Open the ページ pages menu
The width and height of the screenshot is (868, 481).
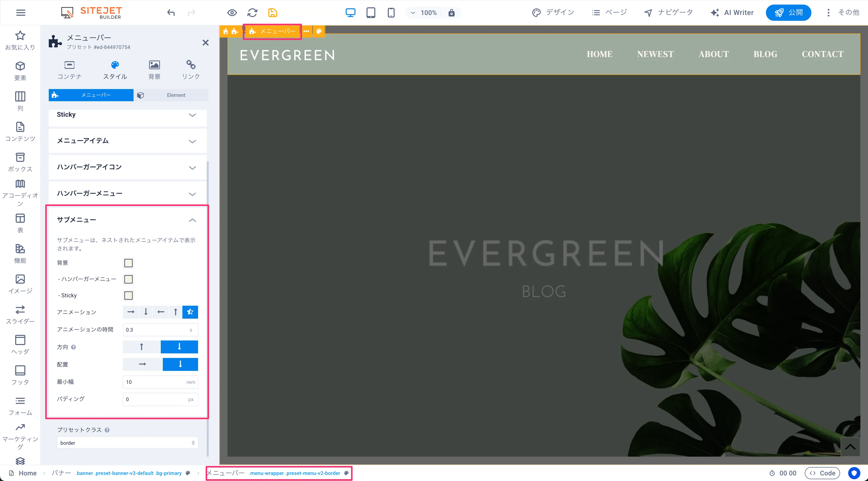609,13
